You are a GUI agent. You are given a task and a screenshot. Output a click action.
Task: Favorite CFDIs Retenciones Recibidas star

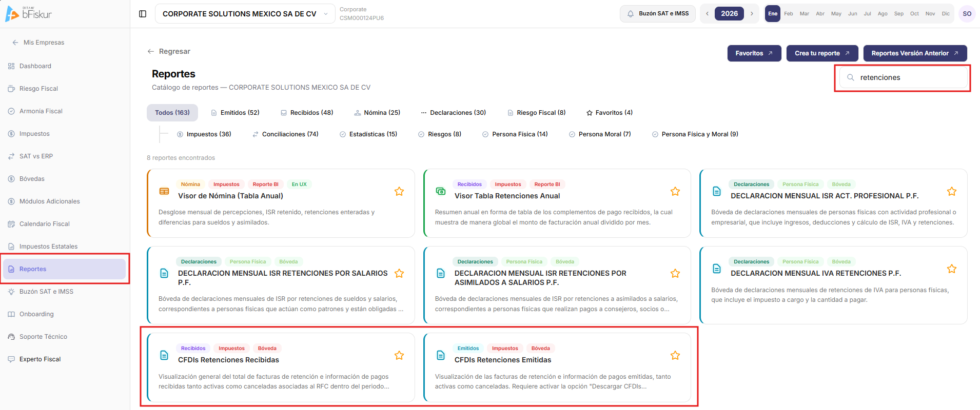click(x=399, y=355)
